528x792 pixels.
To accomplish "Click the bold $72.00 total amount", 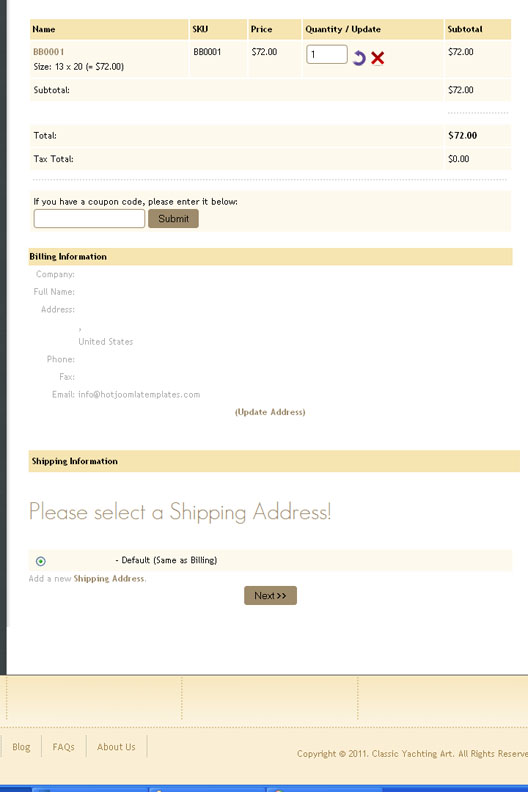I will [x=462, y=135].
